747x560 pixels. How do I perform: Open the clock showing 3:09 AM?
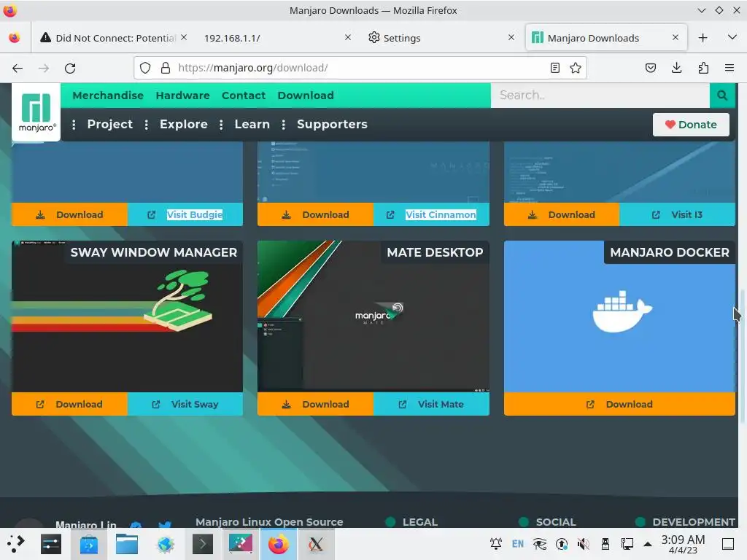coord(683,544)
